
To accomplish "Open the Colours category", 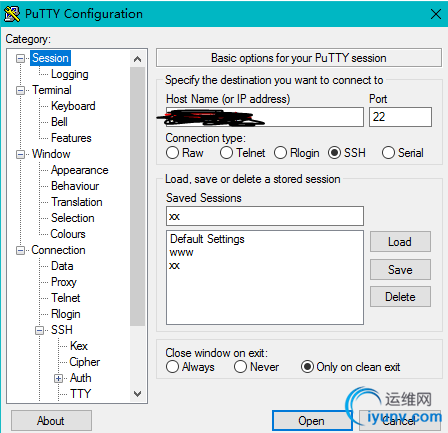I will pyautogui.click(x=68, y=234).
